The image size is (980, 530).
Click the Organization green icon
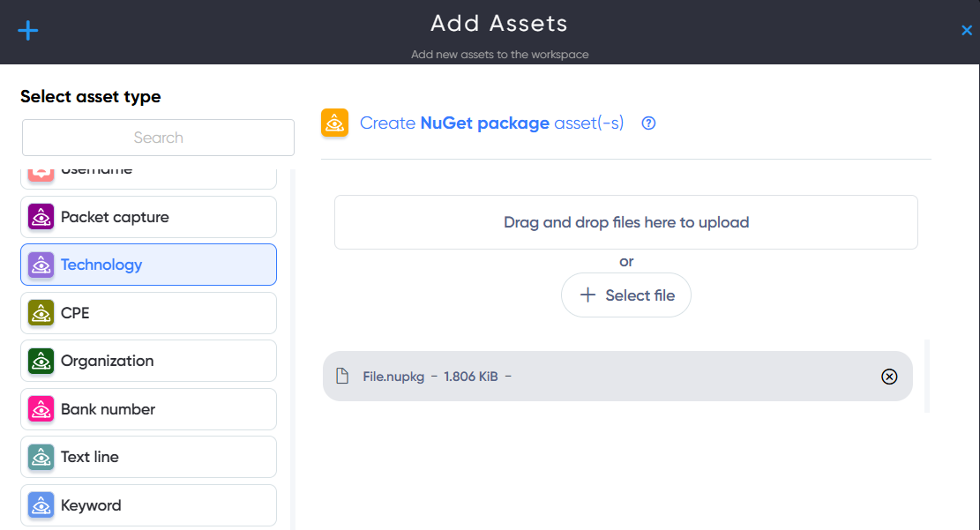[41, 362]
